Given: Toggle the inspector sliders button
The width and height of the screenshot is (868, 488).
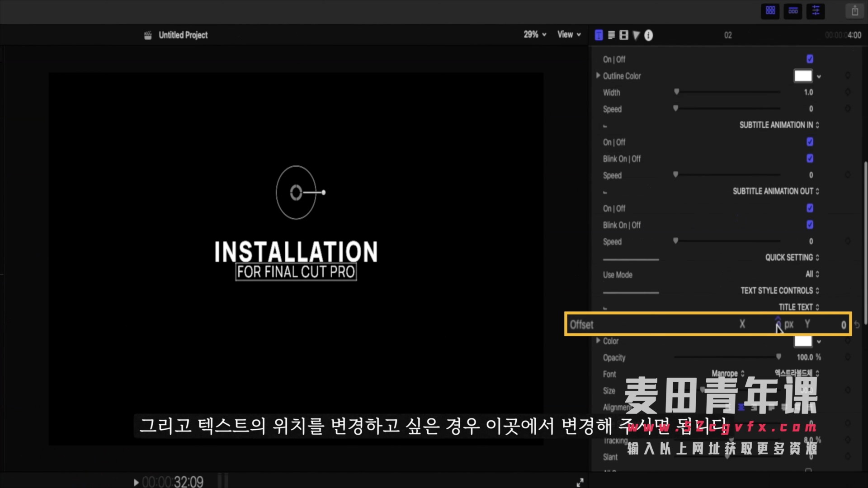Looking at the screenshot, I should point(816,10).
